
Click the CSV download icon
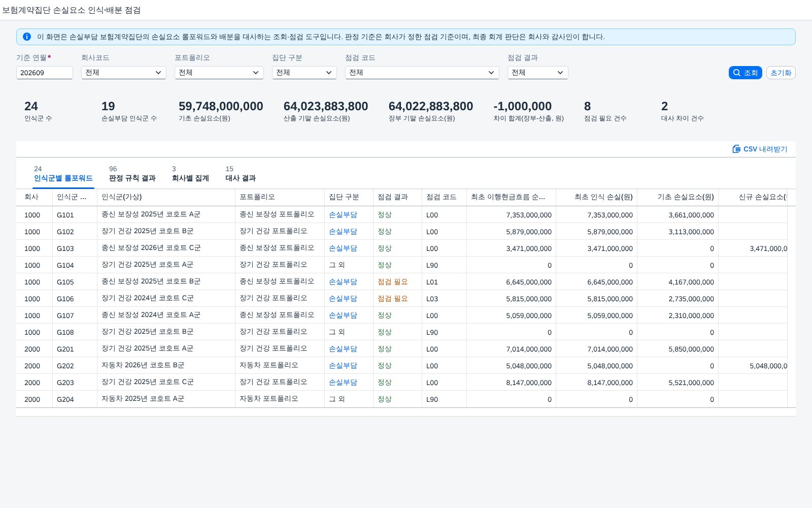pyautogui.click(x=736, y=149)
